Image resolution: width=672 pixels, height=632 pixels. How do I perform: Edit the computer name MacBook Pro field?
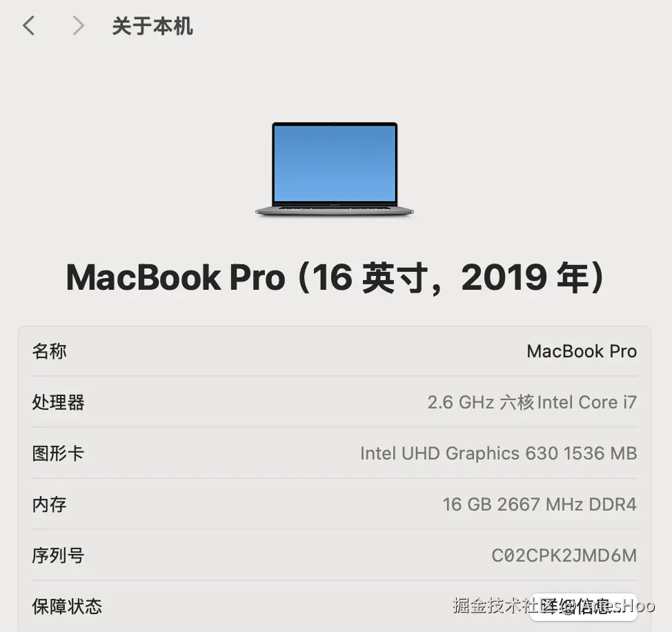coord(582,351)
